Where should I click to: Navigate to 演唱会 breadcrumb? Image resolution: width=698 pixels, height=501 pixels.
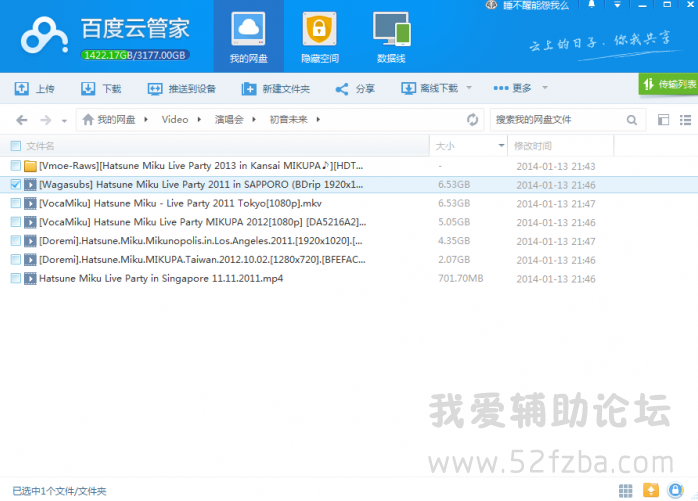[229, 119]
